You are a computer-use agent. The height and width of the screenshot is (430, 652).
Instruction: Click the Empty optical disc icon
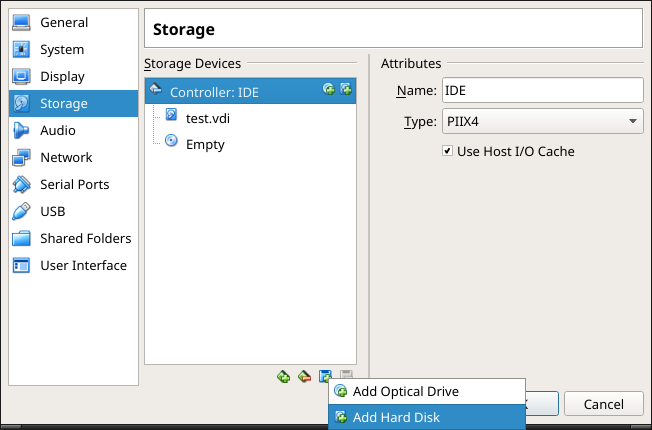pos(171,143)
